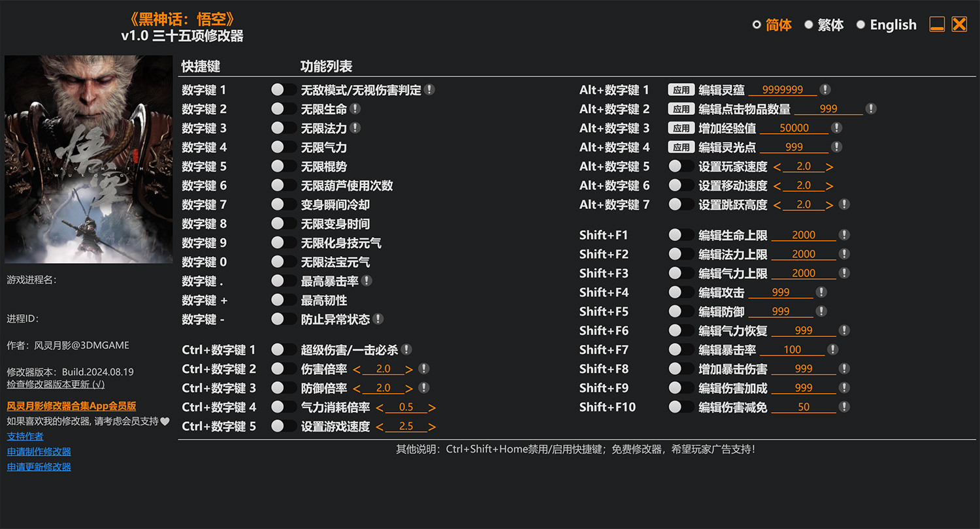This screenshot has width=980, height=529.
Task: Open 支持作者 link
Action: pos(25,436)
